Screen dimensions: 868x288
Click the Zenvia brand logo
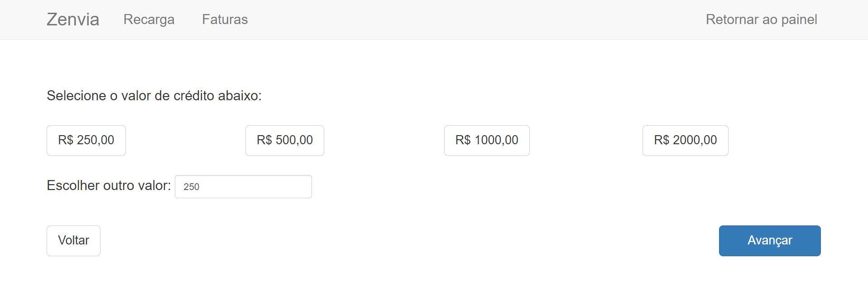(x=73, y=20)
